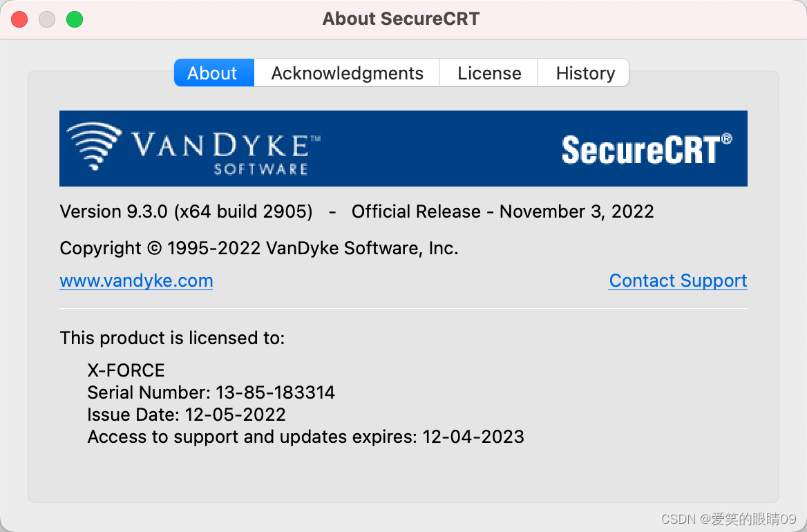
Task: View the History tab
Action: point(584,73)
